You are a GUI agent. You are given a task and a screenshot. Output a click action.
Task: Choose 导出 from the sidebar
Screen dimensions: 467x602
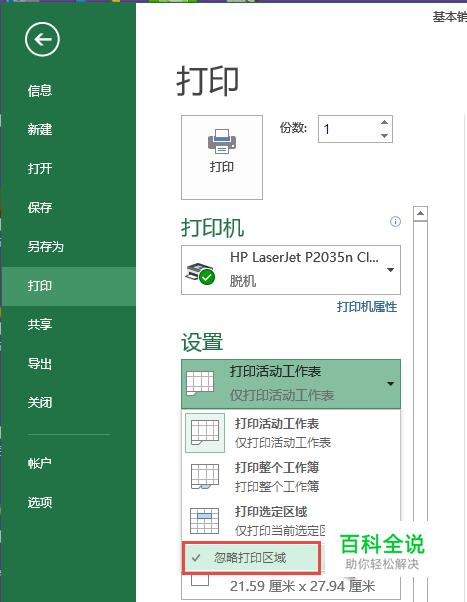40,364
